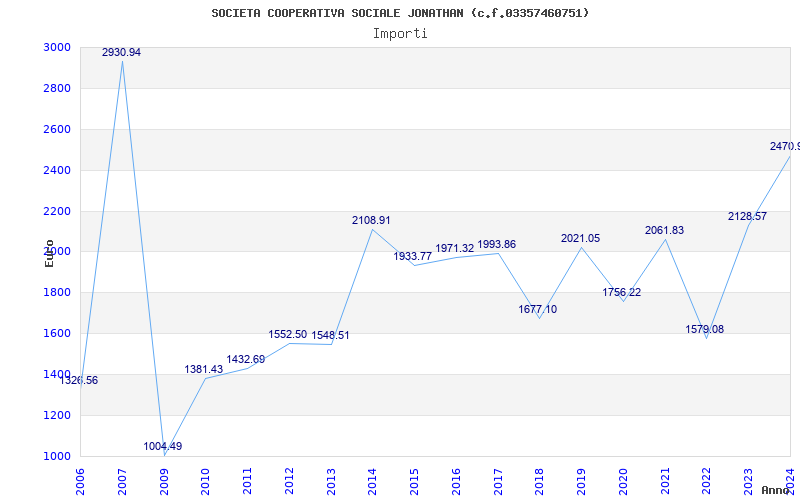Select the 2061.83 data label
The image size is (800, 500).
coord(664,231)
